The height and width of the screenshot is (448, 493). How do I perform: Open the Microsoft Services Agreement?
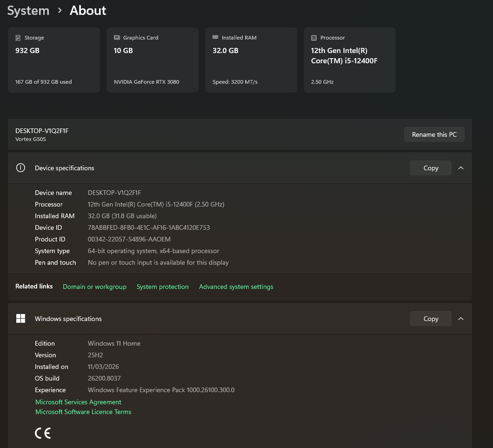78,402
